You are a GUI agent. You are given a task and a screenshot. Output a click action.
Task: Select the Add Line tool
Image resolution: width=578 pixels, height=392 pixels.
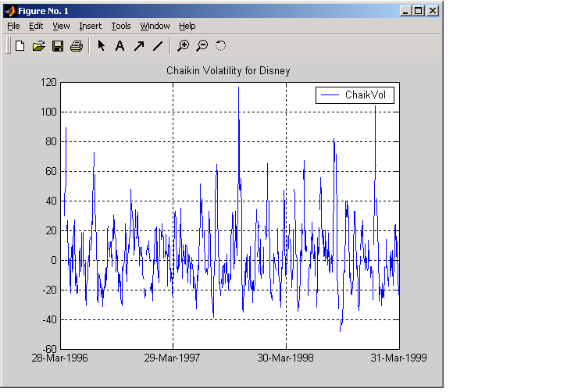coord(158,46)
